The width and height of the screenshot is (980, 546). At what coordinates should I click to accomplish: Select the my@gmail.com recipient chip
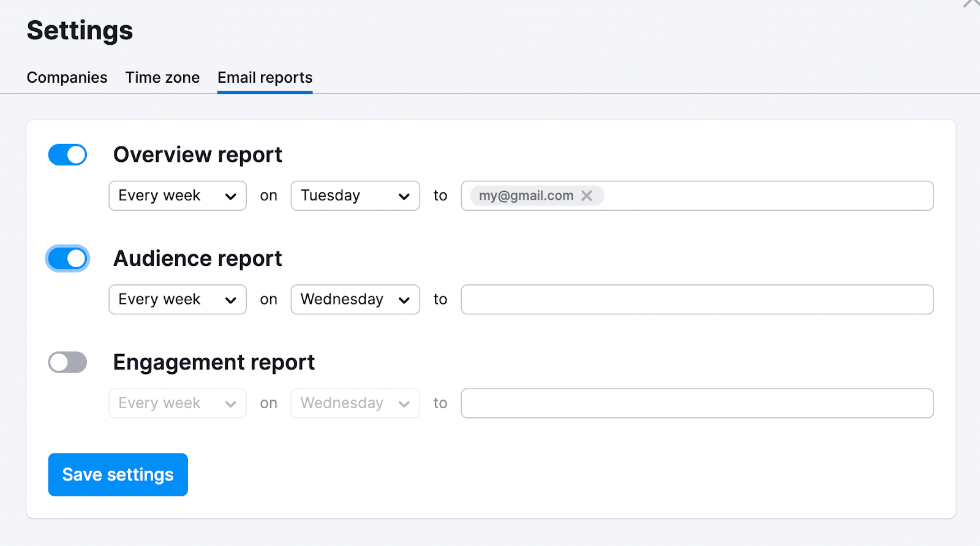(526, 195)
